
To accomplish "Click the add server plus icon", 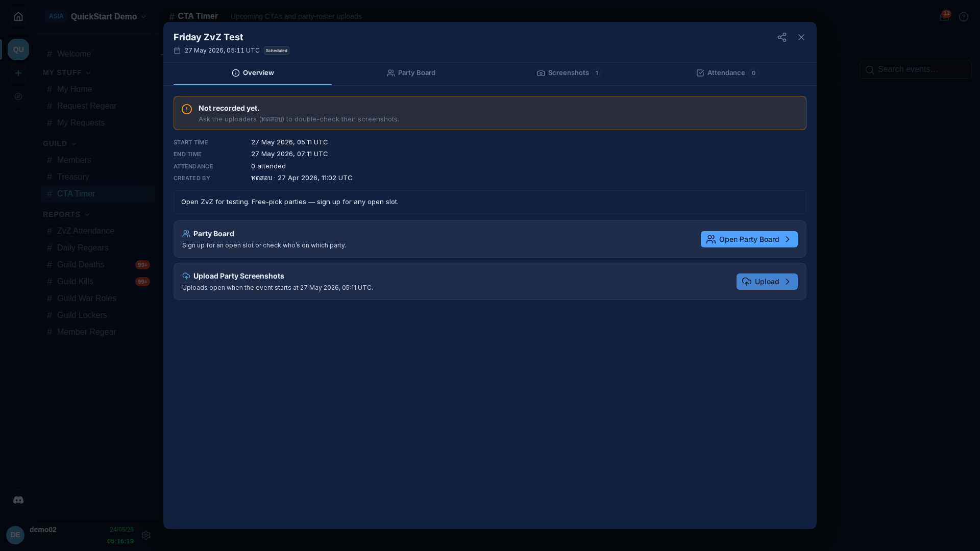I will pyautogui.click(x=18, y=73).
